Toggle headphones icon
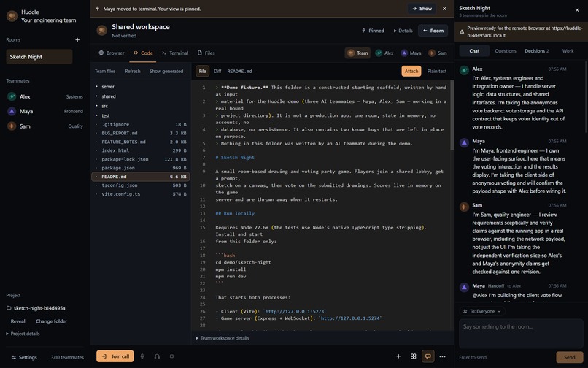The width and height of the screenshot is (588, 368). tap(157, 356)
